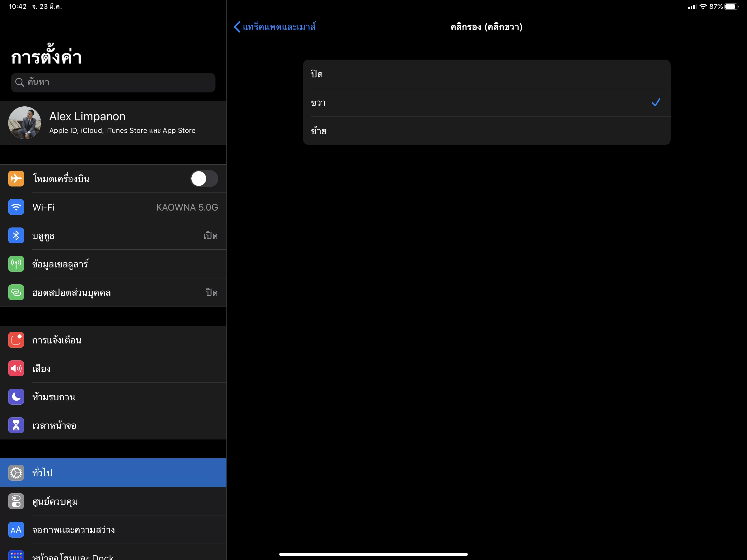
Task: Open เวลาหน้าจอ settings
Action: click(113, 425)
